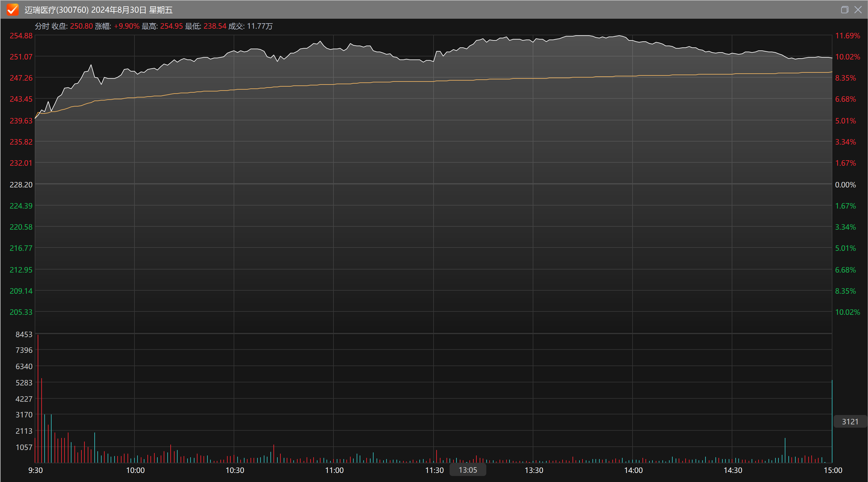Click the 228.20 baseline price label
The height and width of the screenshot is (482, 868).
pyautogui.click(x=21, y=185)
